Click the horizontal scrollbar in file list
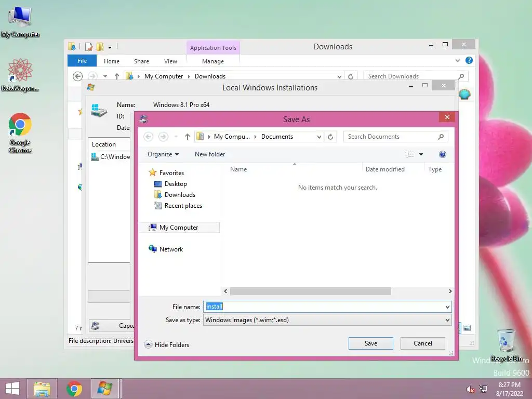The image size is (532, 399). 311,291
